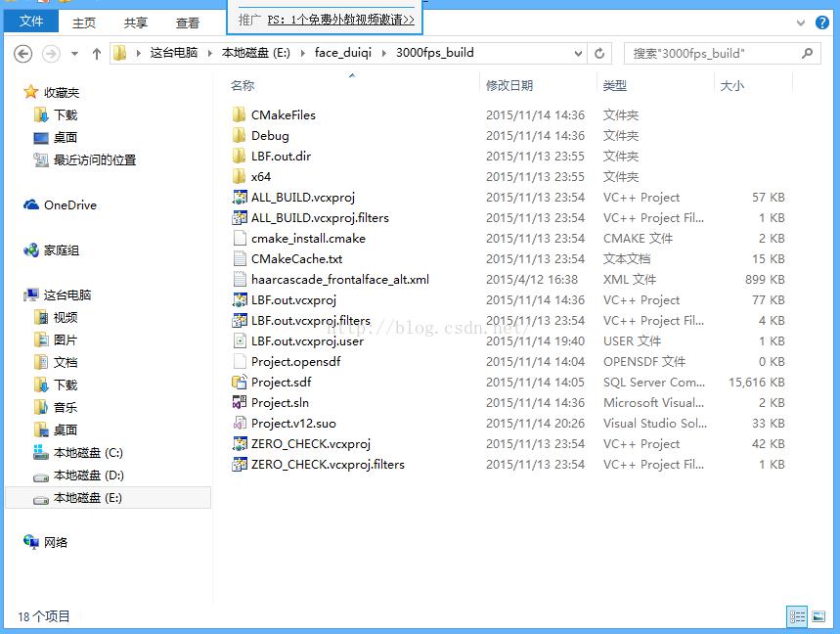Screen dimensions: 840x634
Task: Expand subfolders of face_duiqi in breadcrumb
Action: coord(383,53)
